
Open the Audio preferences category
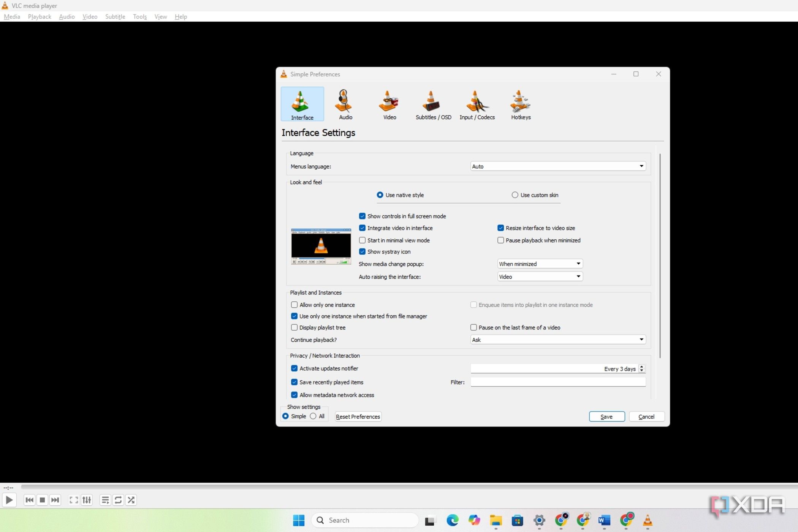345,104
